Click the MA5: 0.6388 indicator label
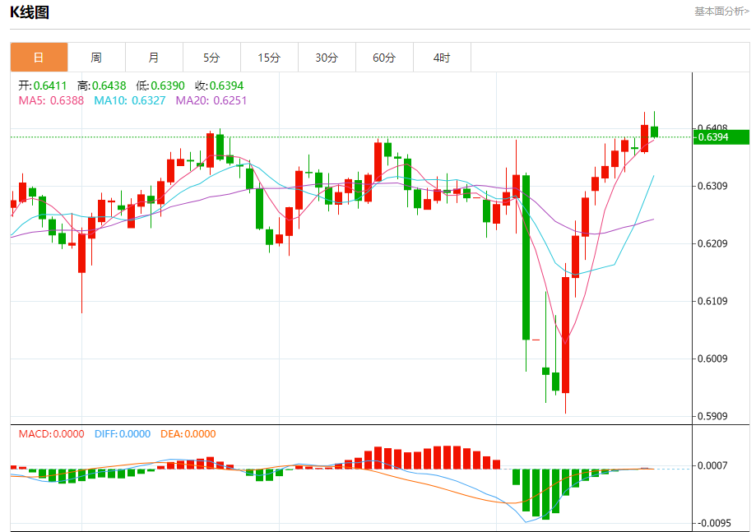756x532 pixels. pos(51,100)
